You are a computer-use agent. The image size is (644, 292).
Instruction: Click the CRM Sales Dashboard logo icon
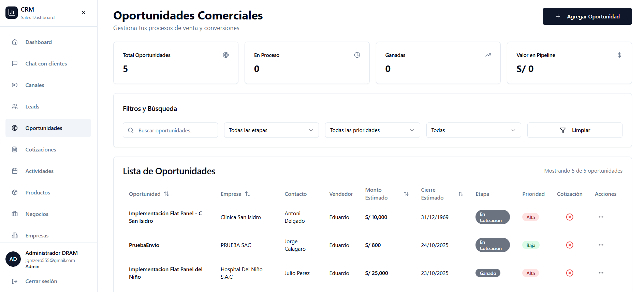[x=12, y=13]
